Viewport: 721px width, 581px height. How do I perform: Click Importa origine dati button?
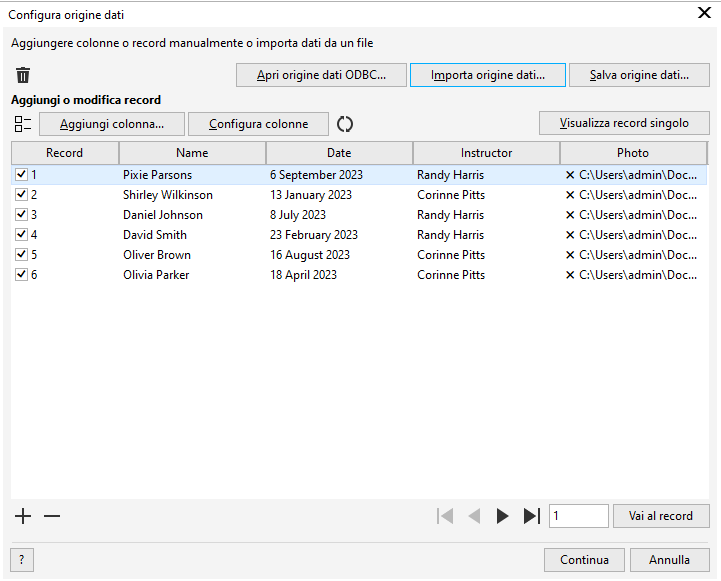[x=488, y=75]
